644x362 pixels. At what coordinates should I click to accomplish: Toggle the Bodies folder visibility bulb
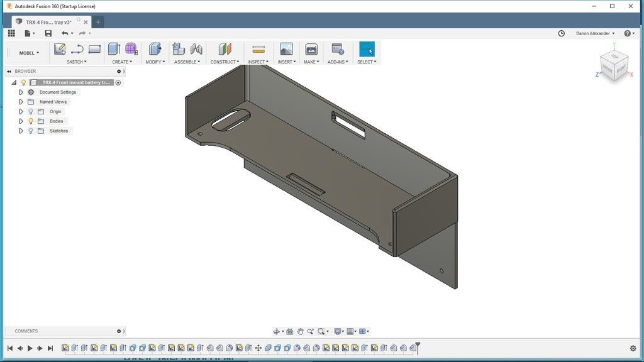pos(31,121)
